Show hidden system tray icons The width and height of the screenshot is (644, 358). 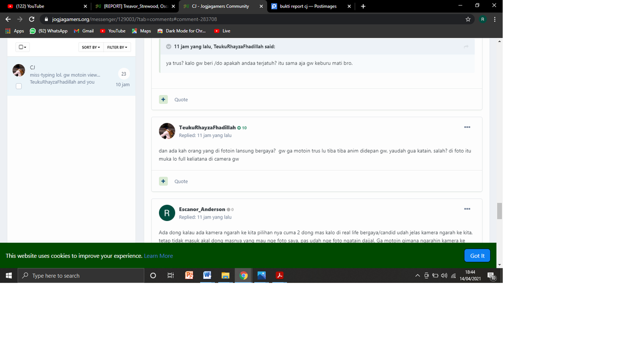click(417, 275)
